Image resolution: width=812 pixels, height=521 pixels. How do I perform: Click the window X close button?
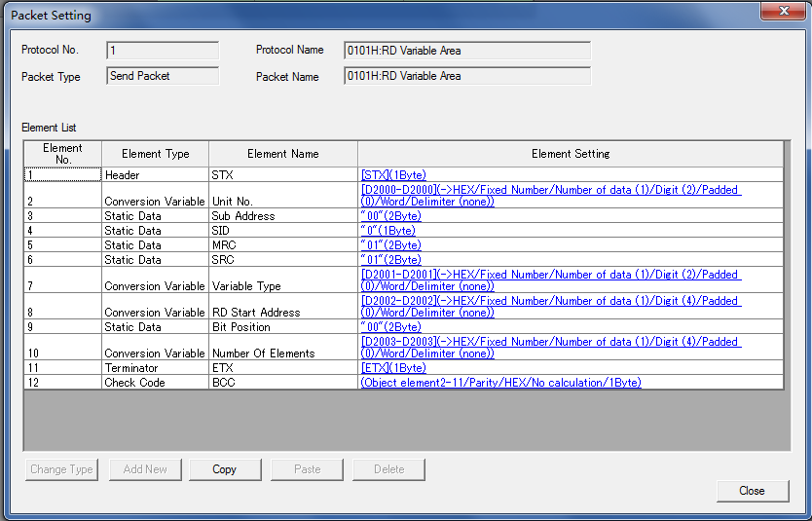click(x=782, y=13)
